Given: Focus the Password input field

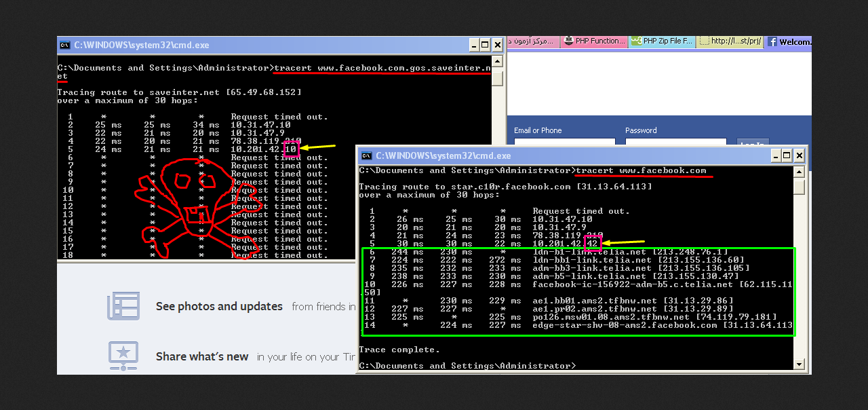Looking at the screenshot, I should (675, 143).
